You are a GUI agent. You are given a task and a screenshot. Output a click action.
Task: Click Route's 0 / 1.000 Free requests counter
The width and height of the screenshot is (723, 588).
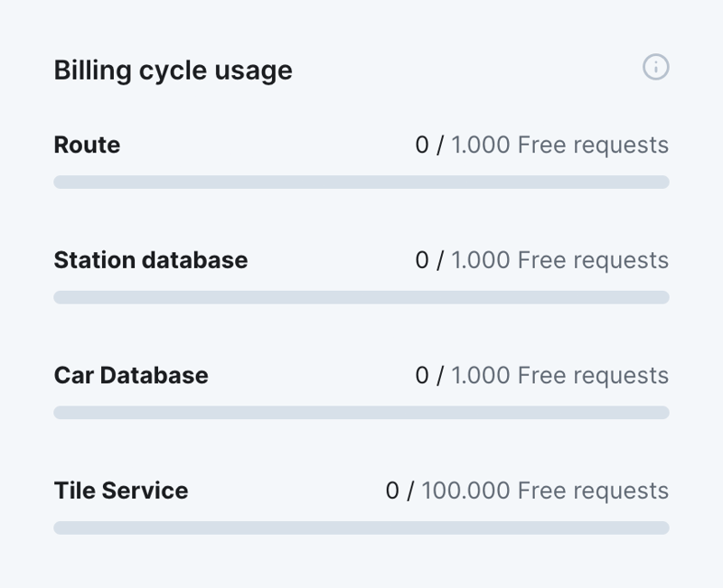[x=543, y=145]
